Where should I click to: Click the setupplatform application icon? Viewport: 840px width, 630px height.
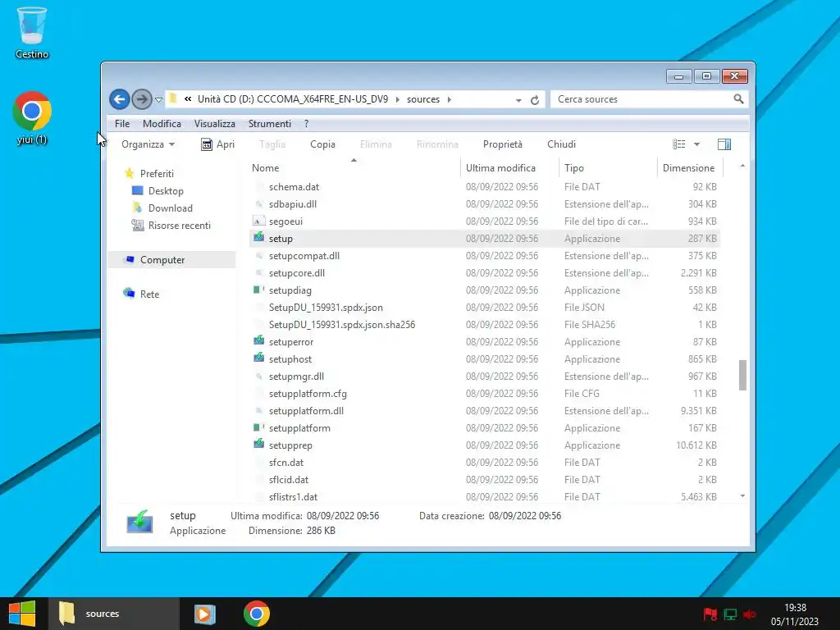pos(258,427)
